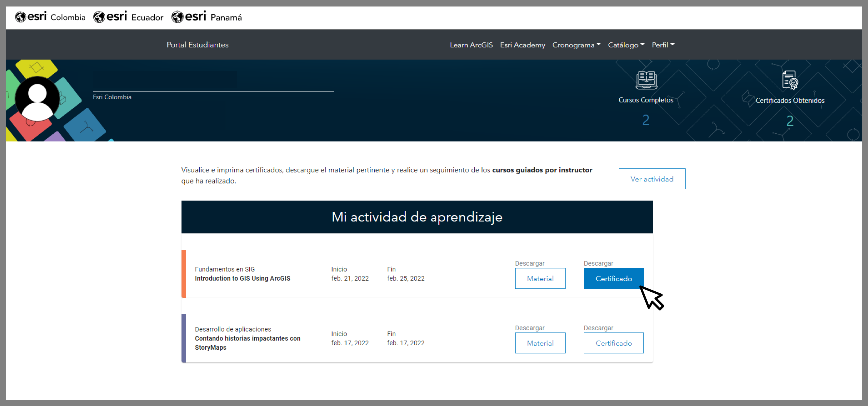Click the Certificados Obtenidos count number

(x=790, y=121)
